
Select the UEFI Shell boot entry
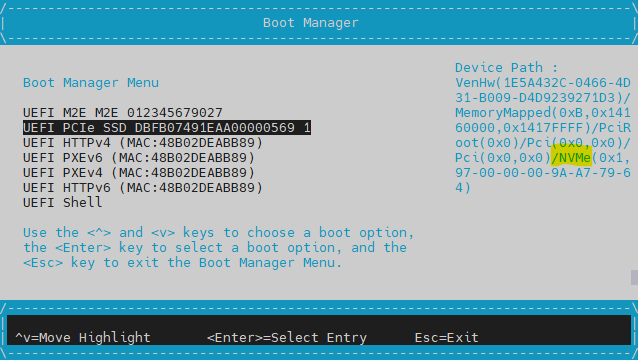click(62, 203)
